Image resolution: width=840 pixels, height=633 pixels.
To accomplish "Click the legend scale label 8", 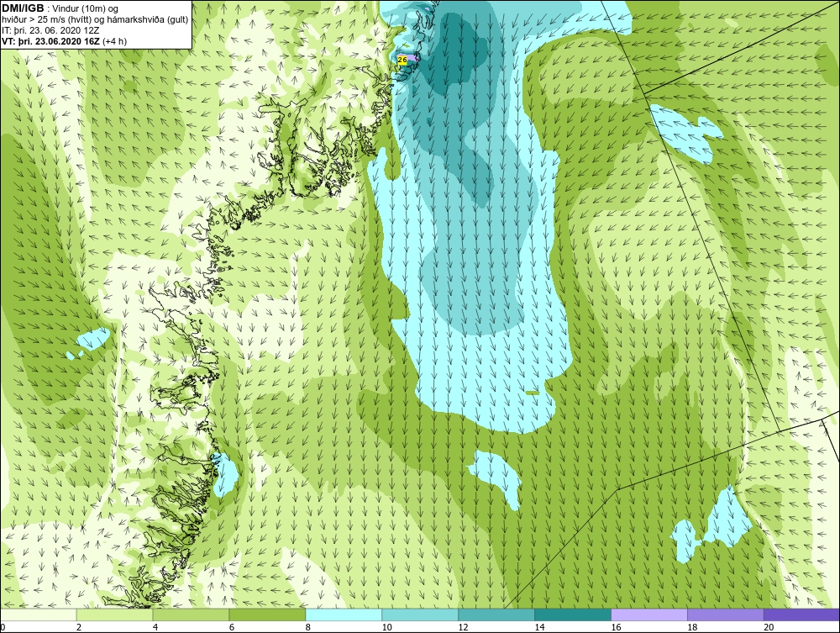I will click(308, 626).
